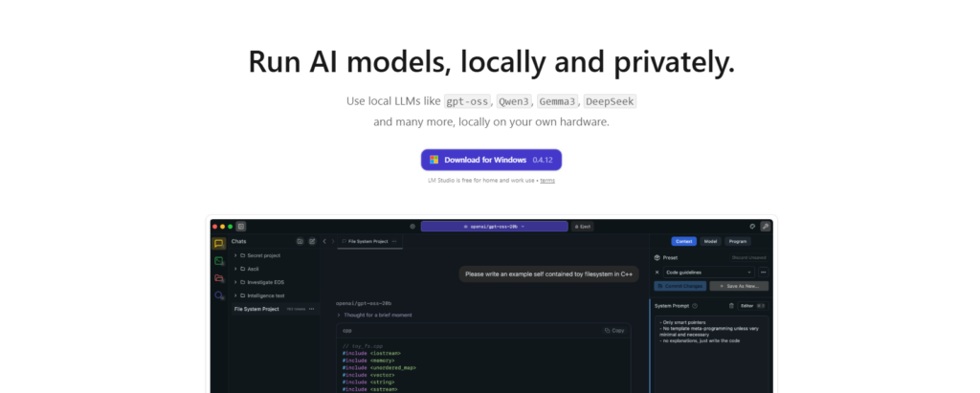
Task: Open settings via wrench icon top right
Action: 765,227
